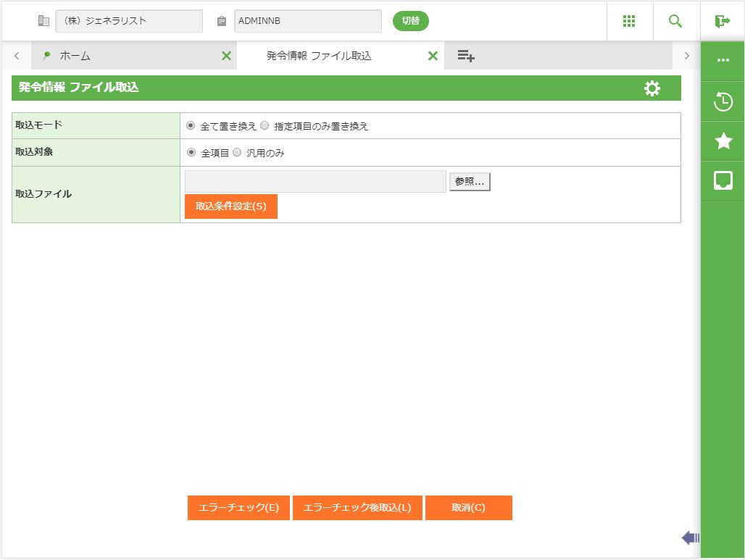Screen dimensions: 745x560
Task: Open the apps grid menu icon
Action: [x=629, y=21]
